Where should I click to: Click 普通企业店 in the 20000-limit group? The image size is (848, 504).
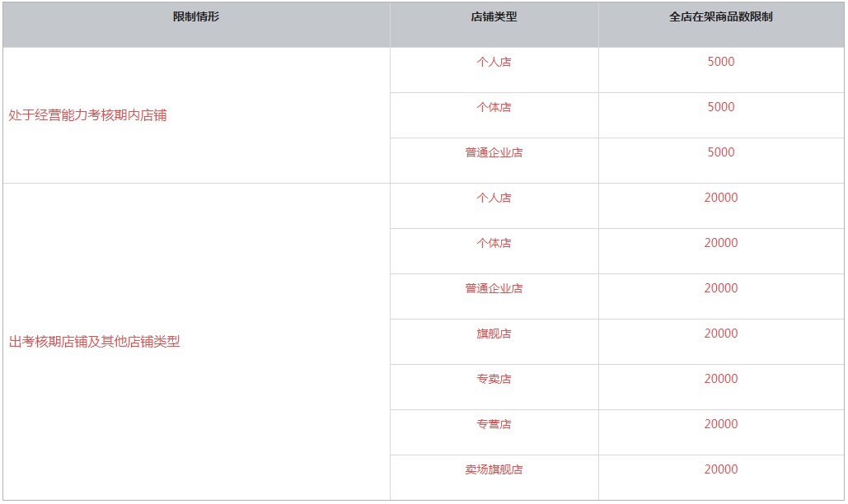click(494, 288)
